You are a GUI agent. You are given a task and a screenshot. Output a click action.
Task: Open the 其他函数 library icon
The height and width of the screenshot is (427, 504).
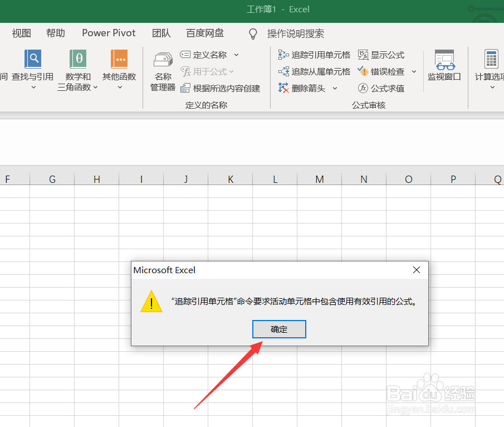(119, 59)
